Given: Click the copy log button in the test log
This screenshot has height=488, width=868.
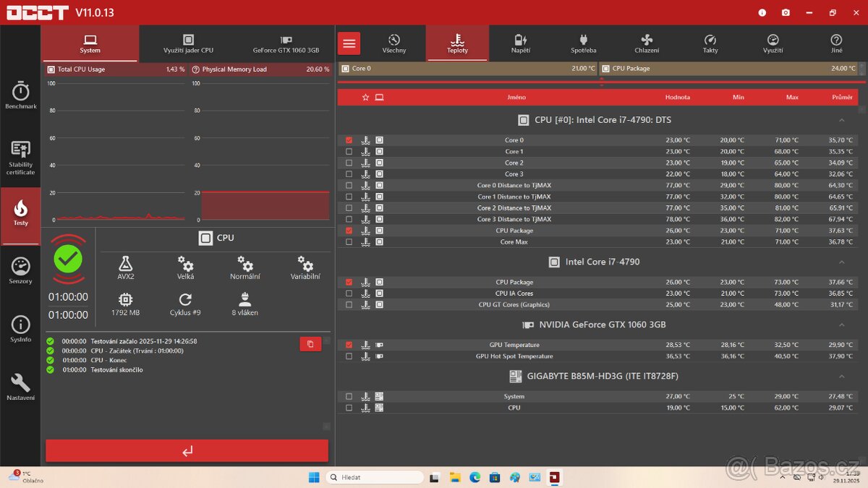Looking at the screenshot, I should (x=310, y=344).
